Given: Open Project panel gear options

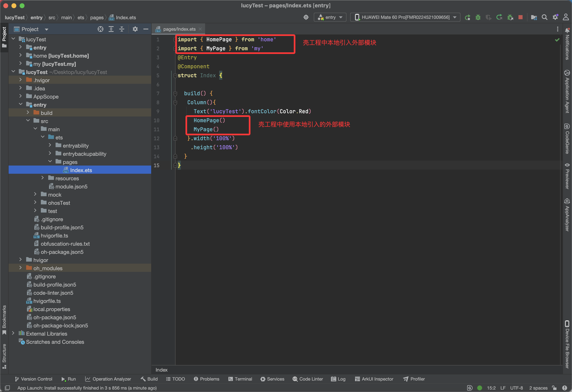Looking at the screenshot, I should point(135,29).
